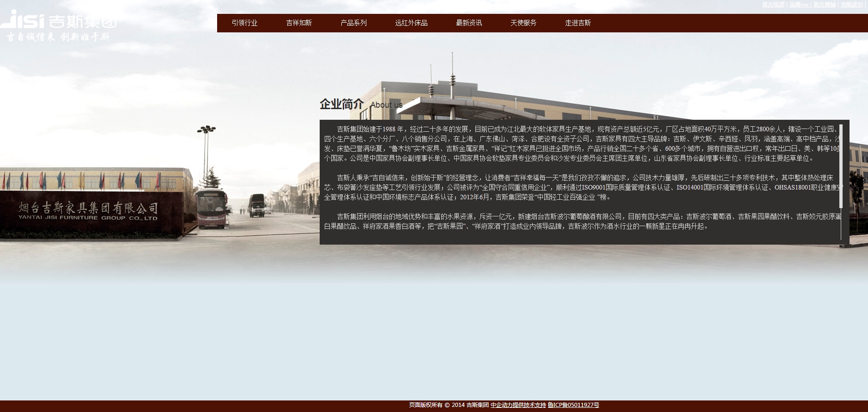Click the paragraph starting 吉斯集团始建于1988

point(582,144)
